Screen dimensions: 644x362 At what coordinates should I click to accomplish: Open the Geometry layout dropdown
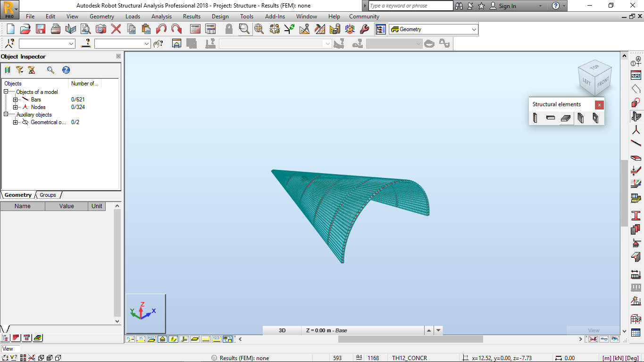tap(473, 28)
